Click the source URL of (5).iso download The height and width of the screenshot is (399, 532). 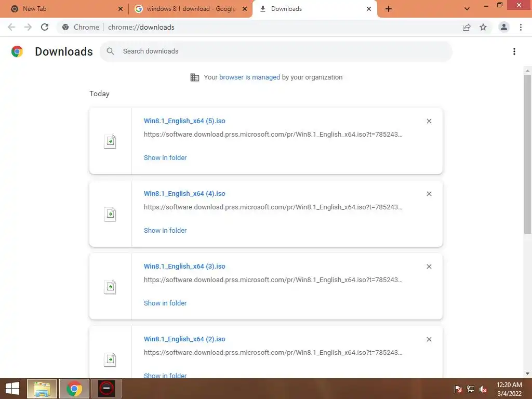tap(273, 135)
